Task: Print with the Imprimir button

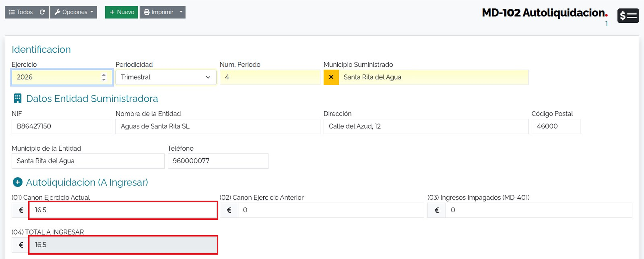Action: [158, 12]
